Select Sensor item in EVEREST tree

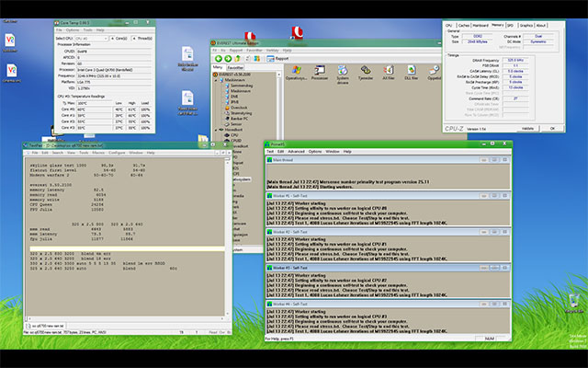click(233, 124)
